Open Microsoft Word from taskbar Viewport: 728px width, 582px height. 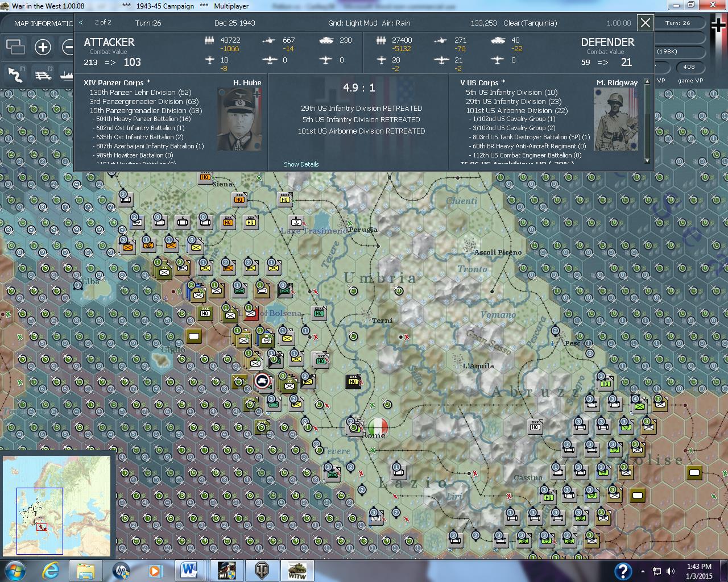click(x=189, y=571)
